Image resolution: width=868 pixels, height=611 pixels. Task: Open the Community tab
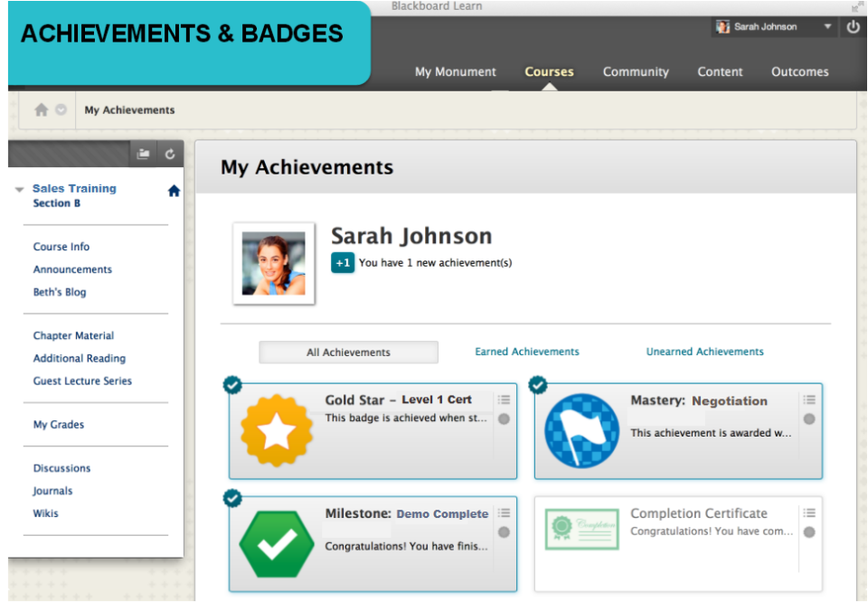(636, 71)
